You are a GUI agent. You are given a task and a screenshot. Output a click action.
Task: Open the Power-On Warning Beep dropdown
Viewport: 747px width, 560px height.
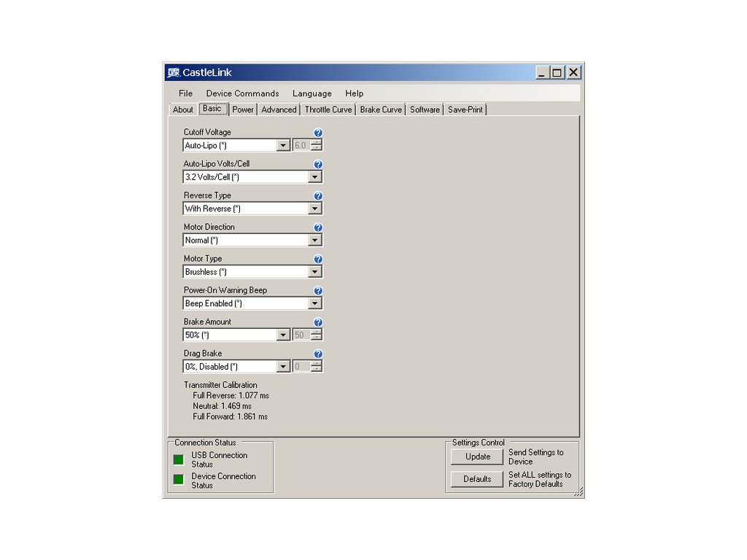tap(314, 303)
